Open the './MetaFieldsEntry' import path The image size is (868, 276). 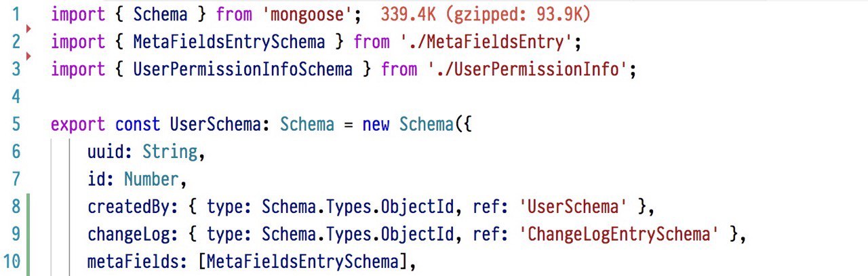[x=485, y=42]
